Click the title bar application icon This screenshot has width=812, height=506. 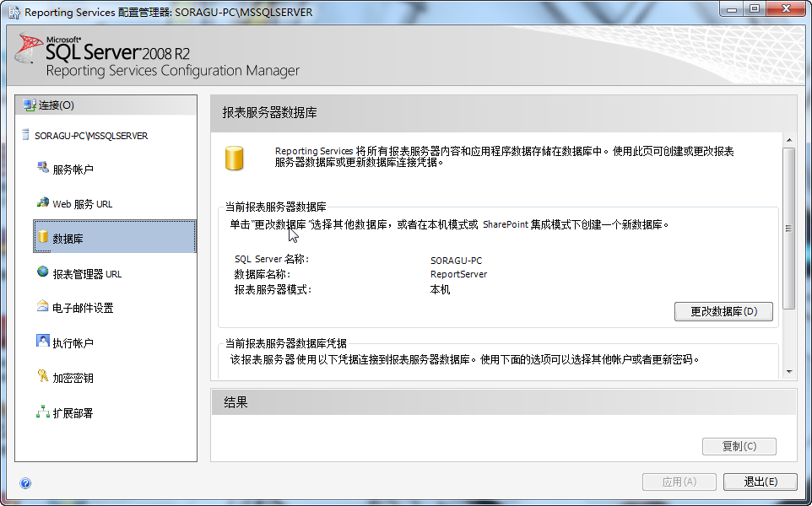[x=14, y=12]
